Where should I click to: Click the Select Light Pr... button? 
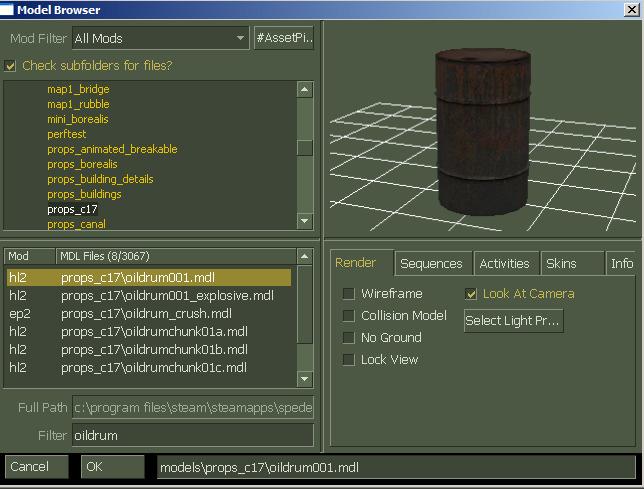(x=513, y=321)
